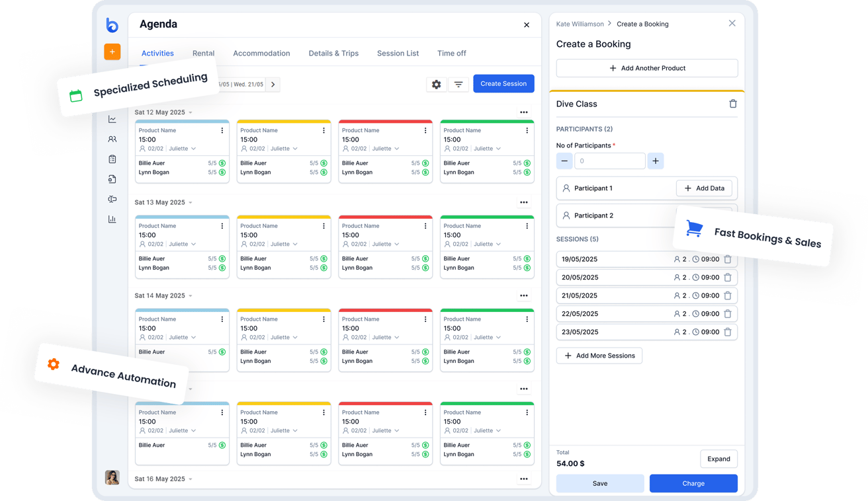Open the settings gear next to filter
The height and width of the screenshot is (501, 868).
click(436, 84)
